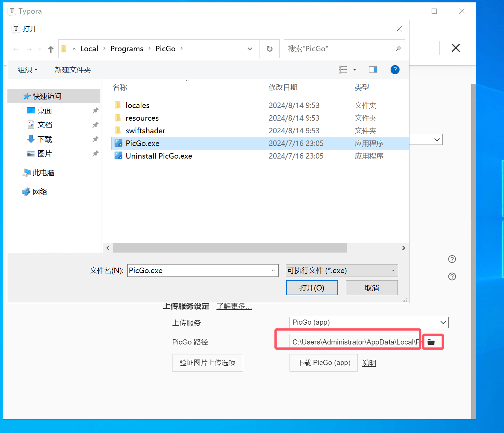
Task: Click the PicGo breadcrumb segment
Action: click(x=165, y=49)
